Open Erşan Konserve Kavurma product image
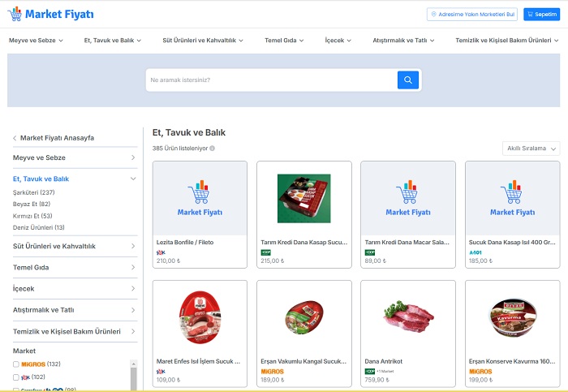 tap(513, 317)
